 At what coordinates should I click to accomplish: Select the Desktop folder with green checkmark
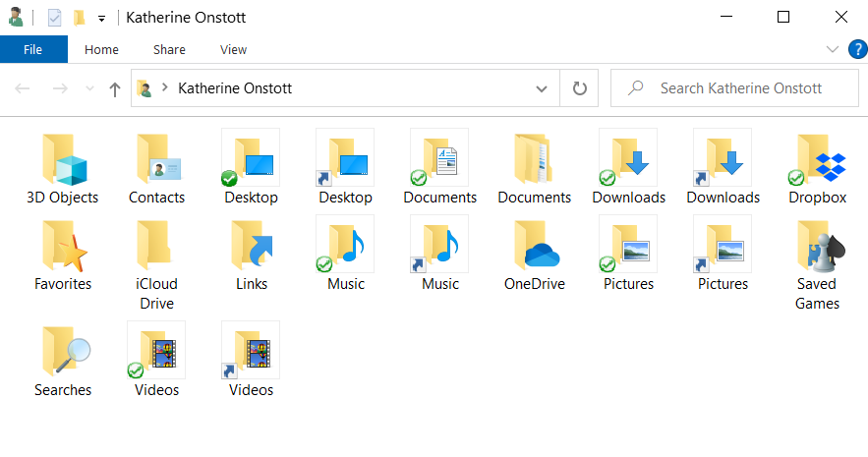pyautogui.click(x=251, y=169)
